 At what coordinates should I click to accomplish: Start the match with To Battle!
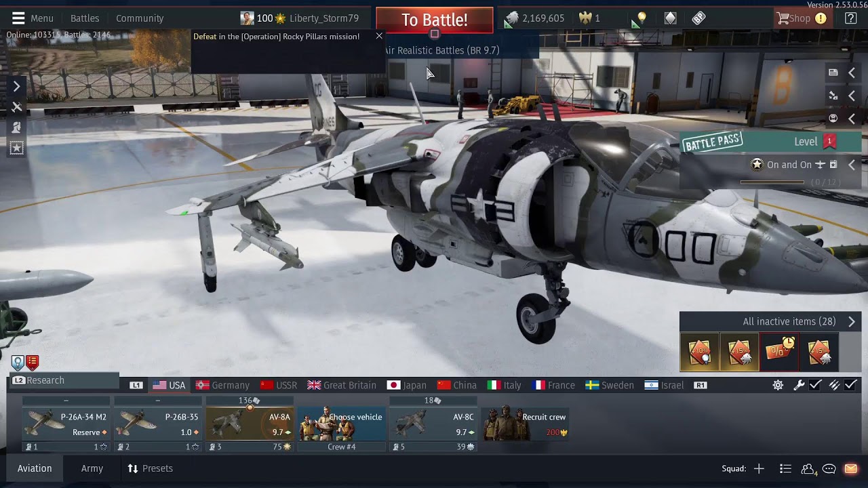click(x=435, y=20)
